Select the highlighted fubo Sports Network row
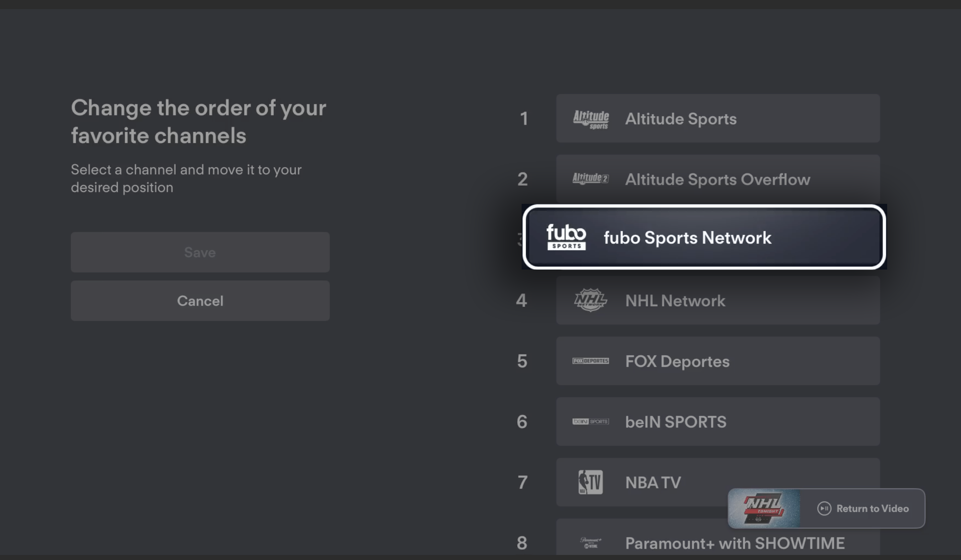 (x=704, y=237)
